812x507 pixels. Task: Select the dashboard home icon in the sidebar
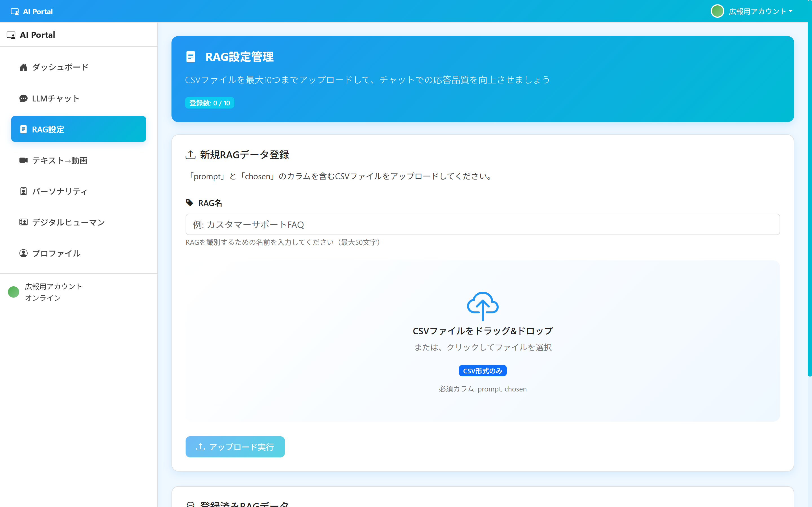click(x=23, y=67)
